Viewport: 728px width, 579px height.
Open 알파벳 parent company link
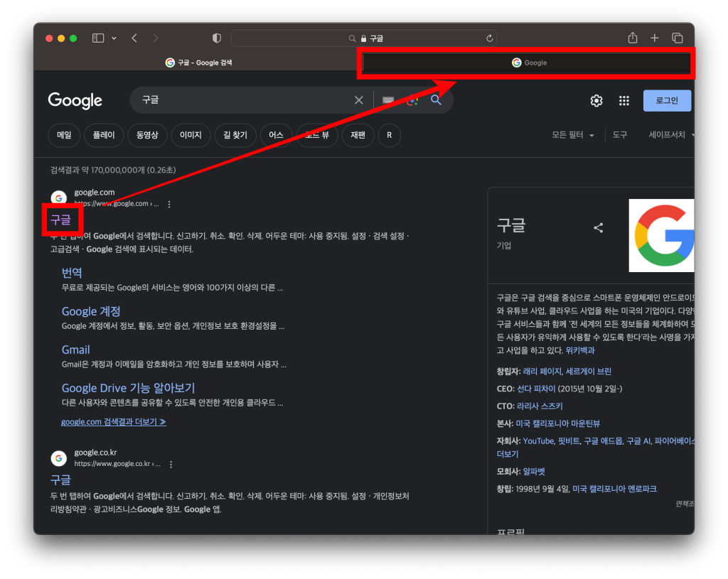(534, 471)
